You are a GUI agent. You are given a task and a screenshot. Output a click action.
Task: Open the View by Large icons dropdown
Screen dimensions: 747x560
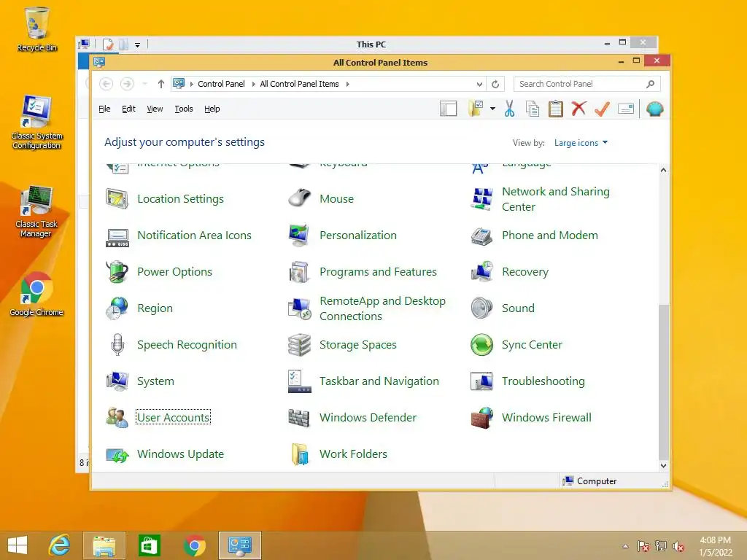tap(581, 143)
